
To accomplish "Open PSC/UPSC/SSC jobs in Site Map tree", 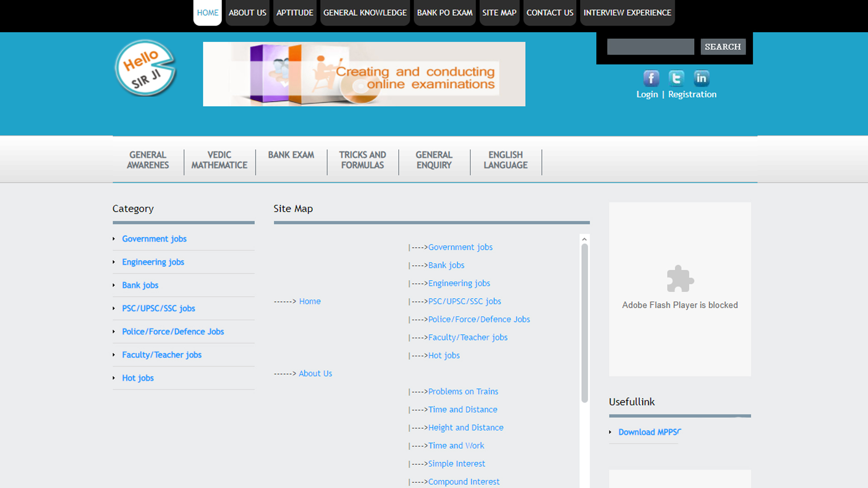I will [x=464, y=301].
